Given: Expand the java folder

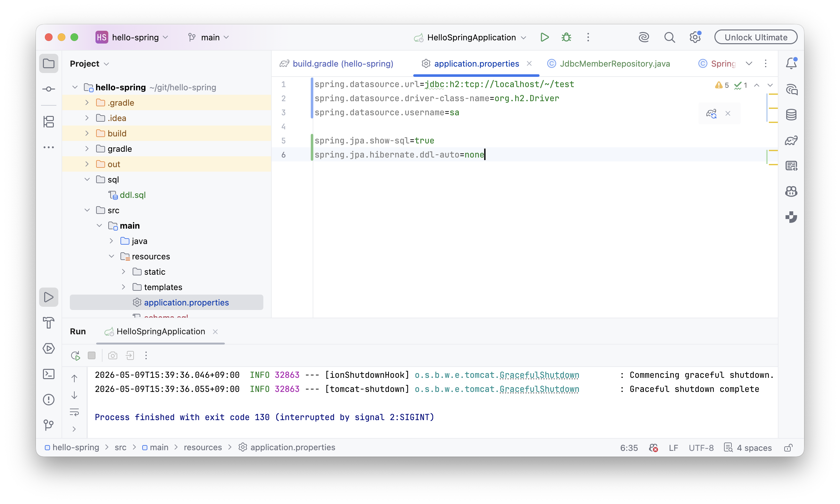Looking at the screenshot, I should click(x=111, y=241).
